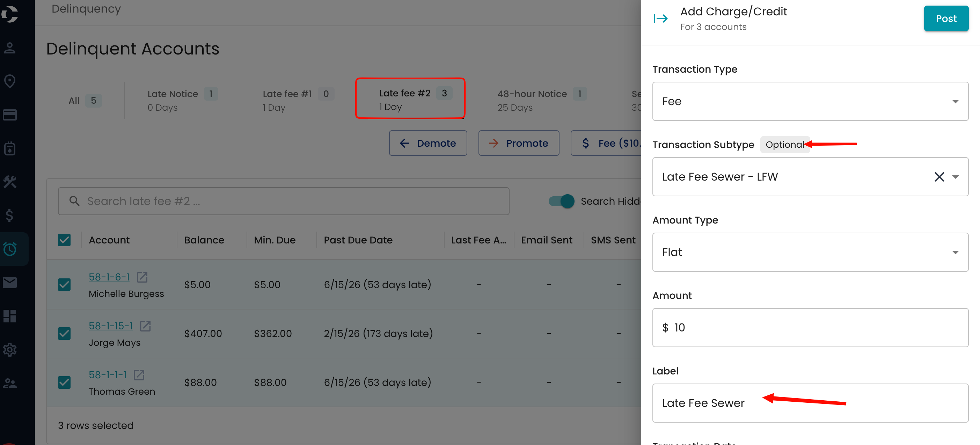
Task: Uncheck the Michelle Burgess row checkbox
Action: point(64,284)
